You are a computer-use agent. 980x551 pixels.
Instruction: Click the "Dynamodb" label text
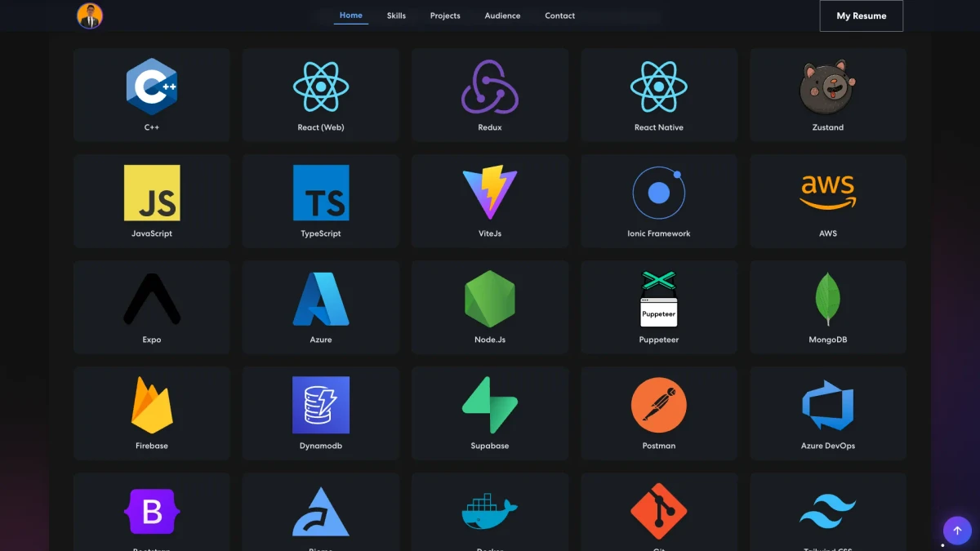point(321,446)
